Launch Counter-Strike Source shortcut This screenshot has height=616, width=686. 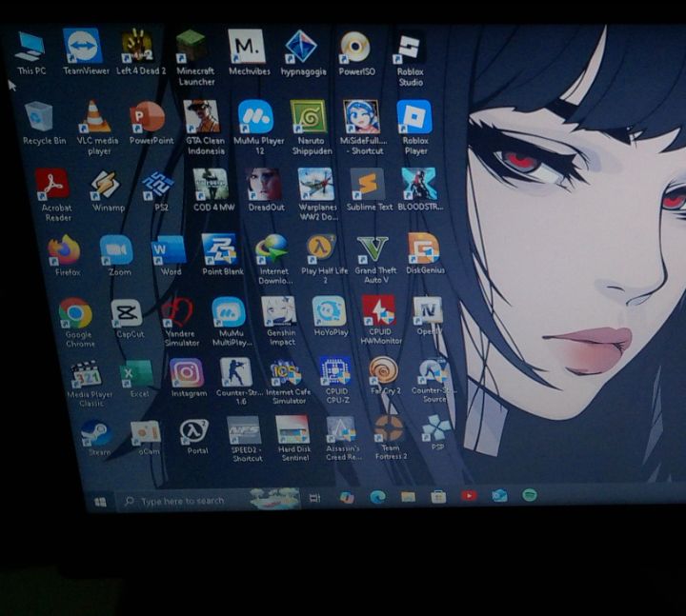click(x=434, y=380)
